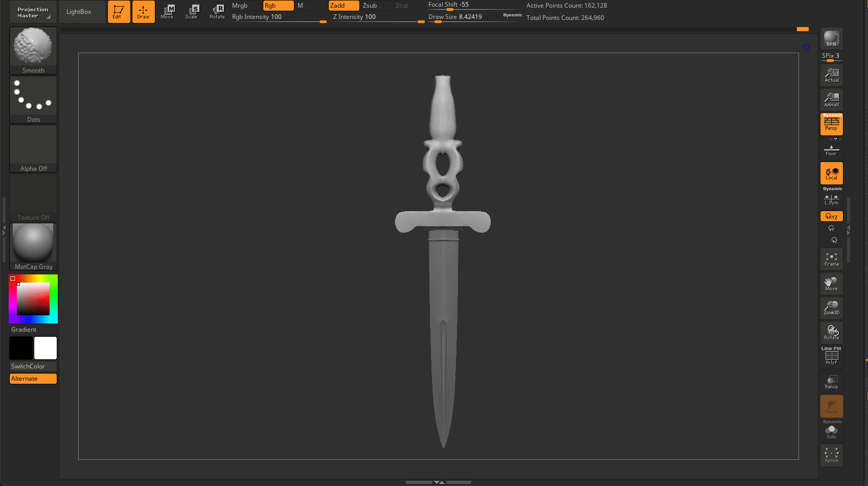Expand the right tray divider arrows
This screenshot has width=868, height=486.
(x=849, y=230)
